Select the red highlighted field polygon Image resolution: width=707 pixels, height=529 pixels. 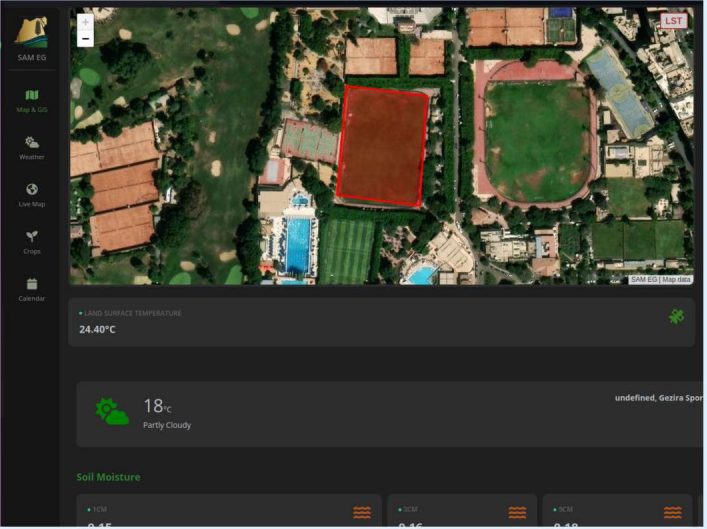[384, 145]
